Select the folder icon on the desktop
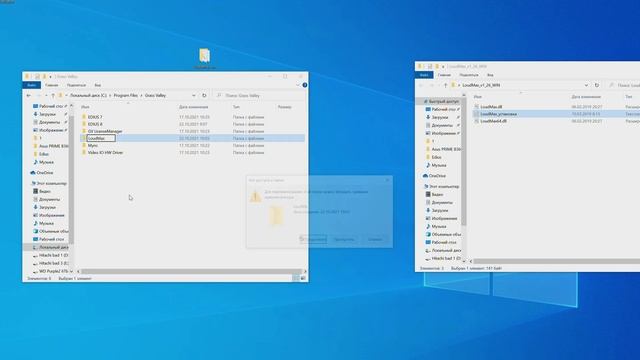Screen dimensions: 640x360 pyautogui.click(x=204, y=56)
